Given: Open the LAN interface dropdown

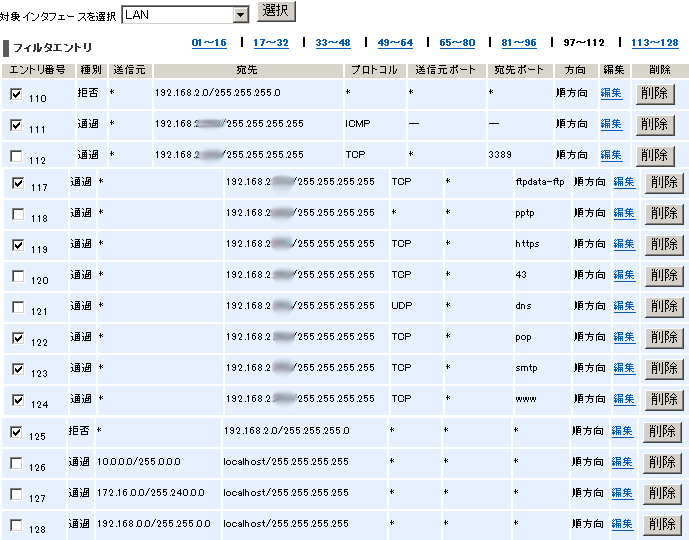Looking at the screenshot, I should coord(239,15).
